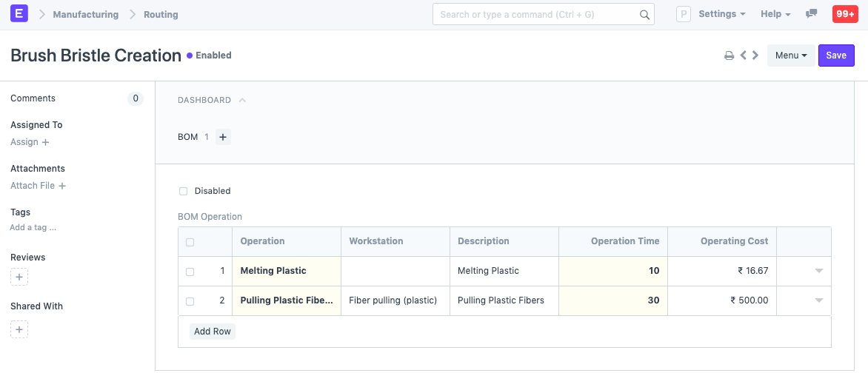Open the 99+ notifications badge

point(845,14)
